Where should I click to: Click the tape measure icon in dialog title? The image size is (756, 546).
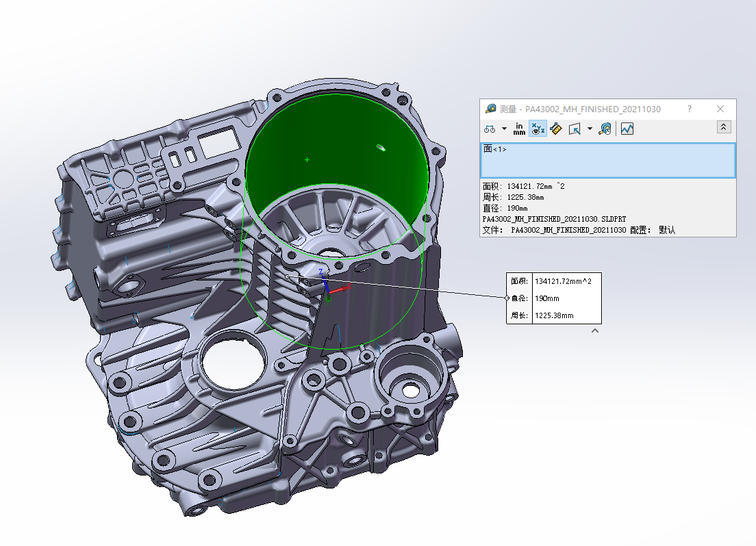[491, 109]
